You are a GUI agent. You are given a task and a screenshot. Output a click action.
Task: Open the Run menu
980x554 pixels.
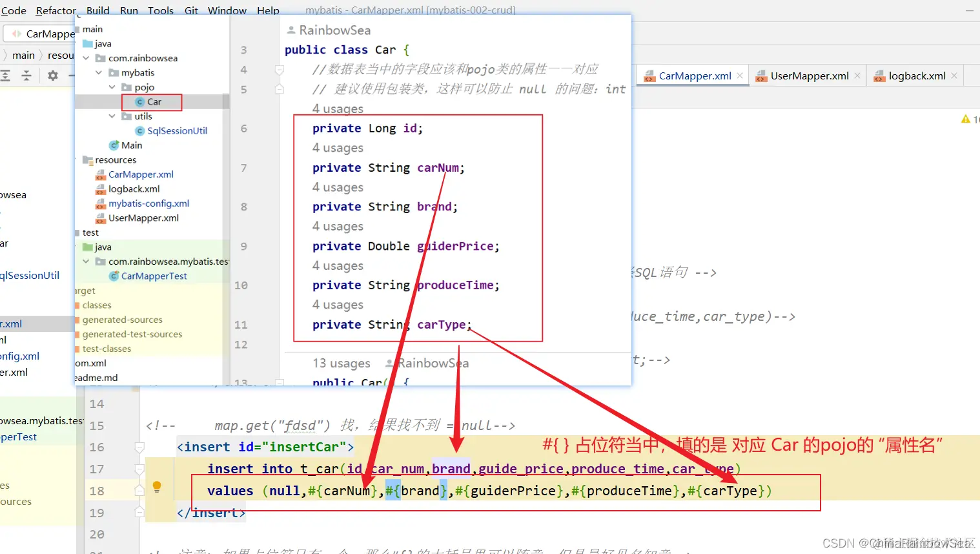coord(129,10)
